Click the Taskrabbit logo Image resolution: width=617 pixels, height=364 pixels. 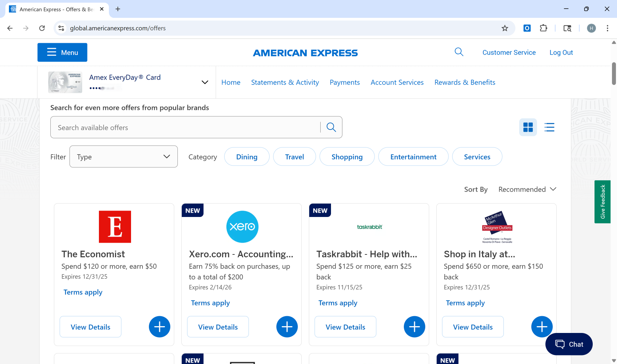[x=370, y=227]
